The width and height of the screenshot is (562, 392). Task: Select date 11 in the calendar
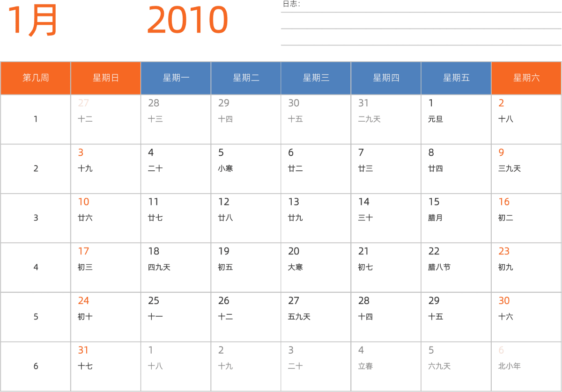pos(154,202)
